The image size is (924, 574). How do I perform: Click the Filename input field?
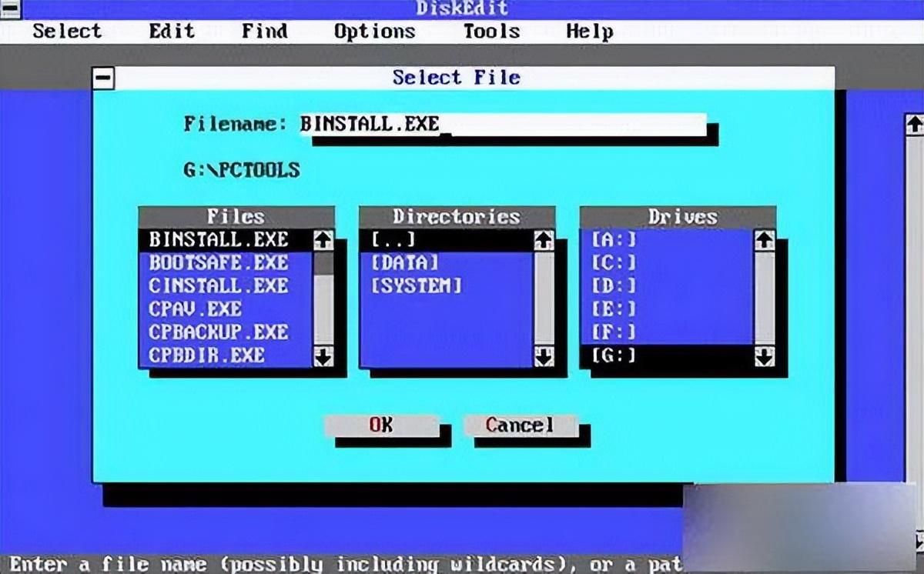pyautogui.click(x=503, y=124)
